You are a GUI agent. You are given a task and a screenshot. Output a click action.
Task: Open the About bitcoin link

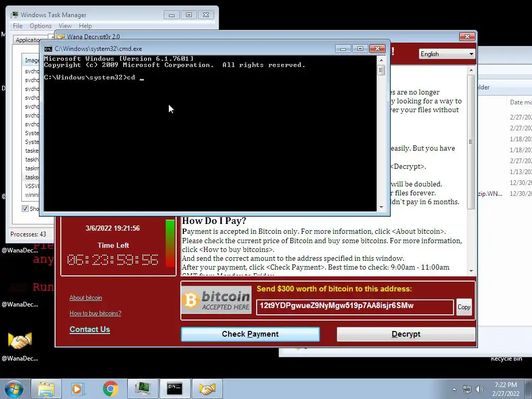pyautogui.click(x=86, y=298)
